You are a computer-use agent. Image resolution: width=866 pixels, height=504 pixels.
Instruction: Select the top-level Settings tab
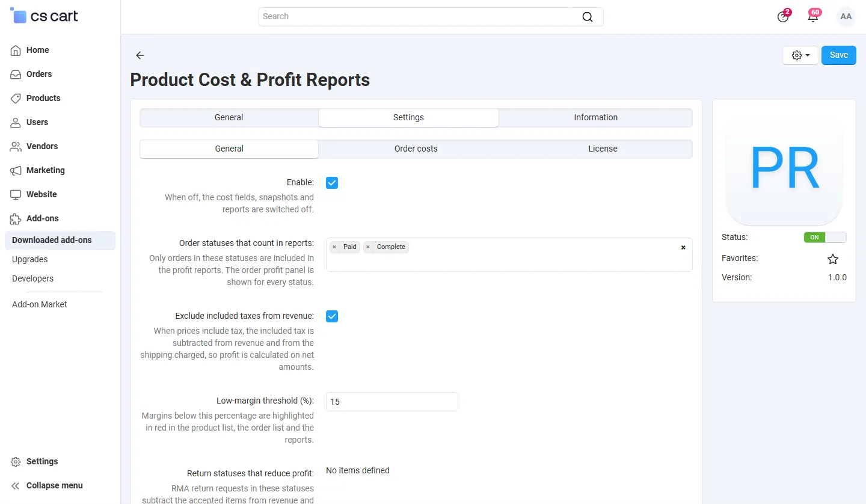point(409,117)
